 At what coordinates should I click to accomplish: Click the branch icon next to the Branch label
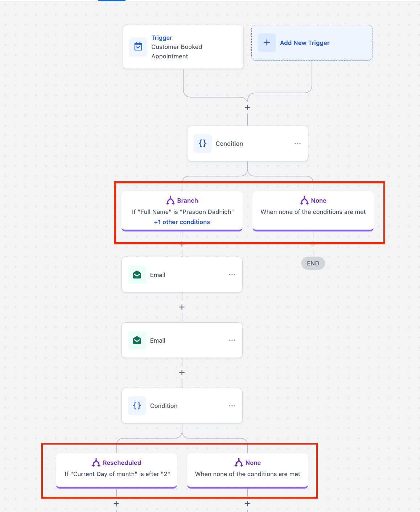coord(170,201)
